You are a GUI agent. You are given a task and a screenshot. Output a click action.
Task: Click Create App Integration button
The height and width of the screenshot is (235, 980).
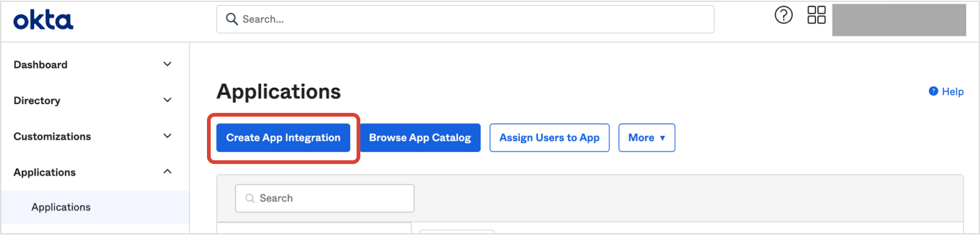tap(283, 138)
